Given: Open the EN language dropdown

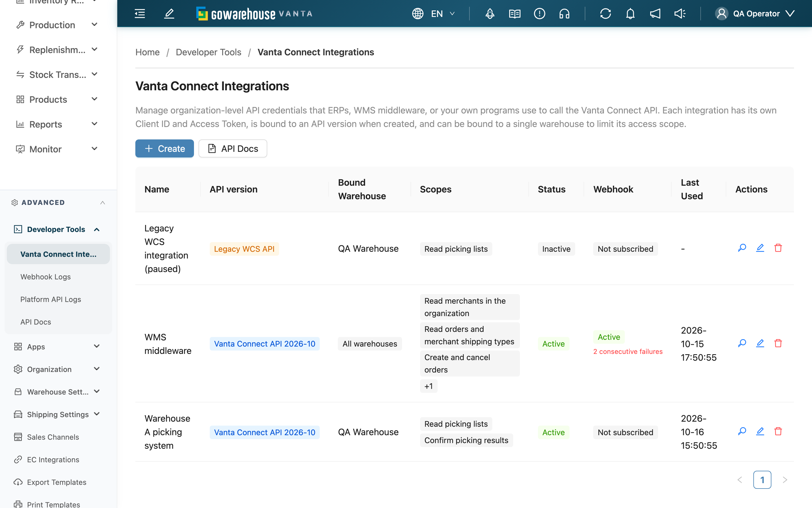Looking at the screenshot, I should tap(434, 14).
